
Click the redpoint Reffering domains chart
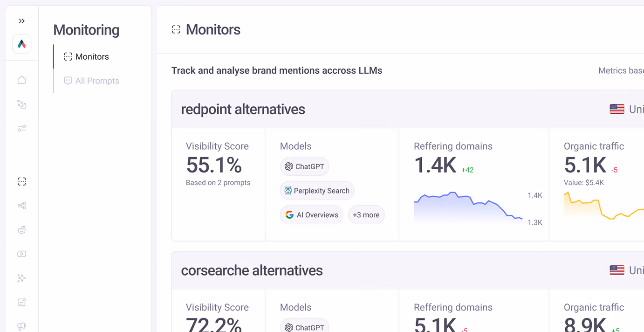pyautogui.click(x=468, y=208)
